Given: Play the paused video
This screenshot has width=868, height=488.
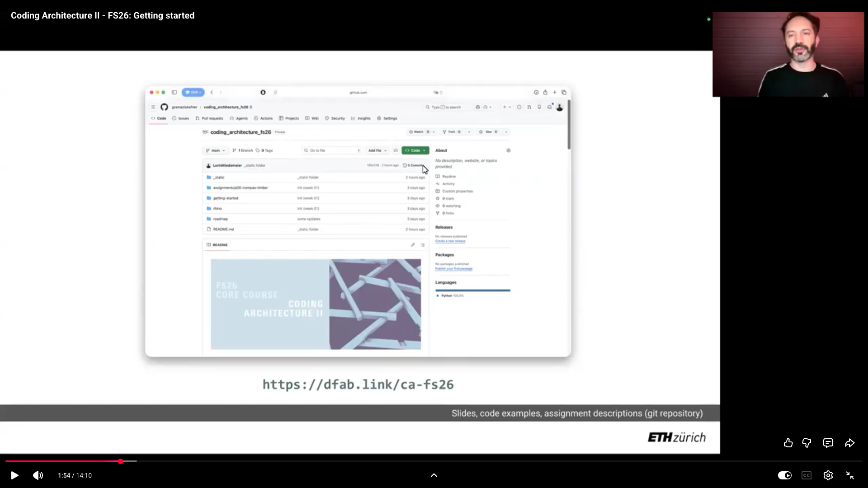Looking at the screenshot, I should point(14,475).
